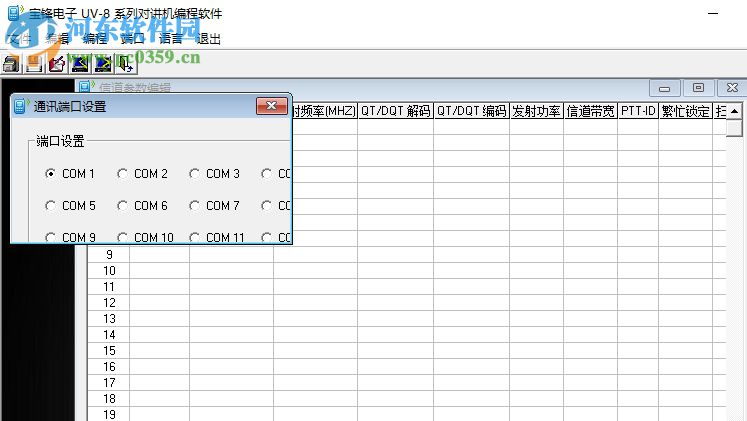
Task: Click the edit channel toolbar icon
Action: tap(57, 64)
